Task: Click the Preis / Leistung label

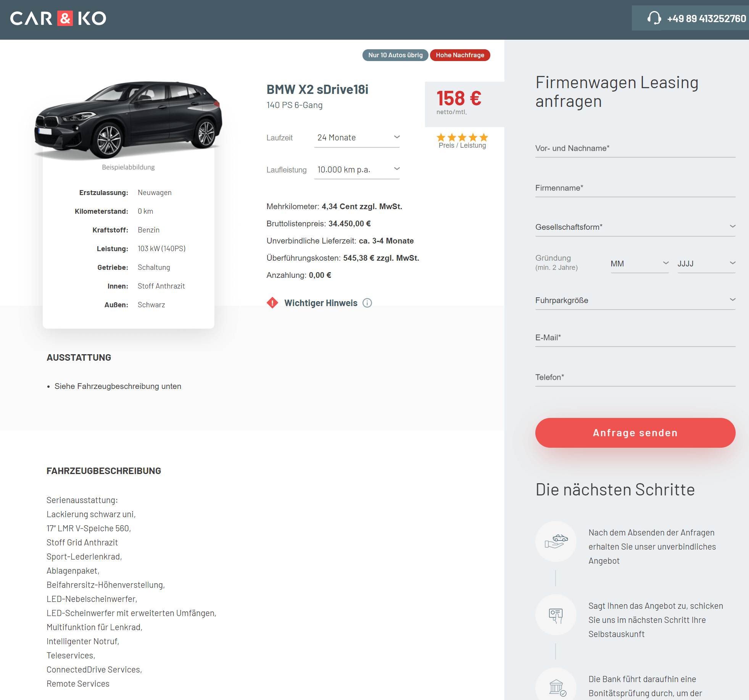Action: click(x=462, y=145)
